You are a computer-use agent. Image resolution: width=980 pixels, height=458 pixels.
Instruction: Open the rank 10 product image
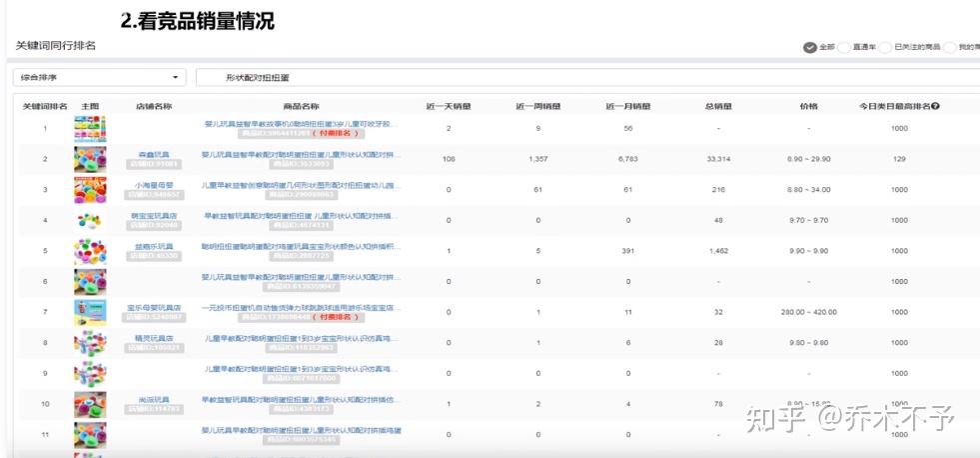pos(90,404)
